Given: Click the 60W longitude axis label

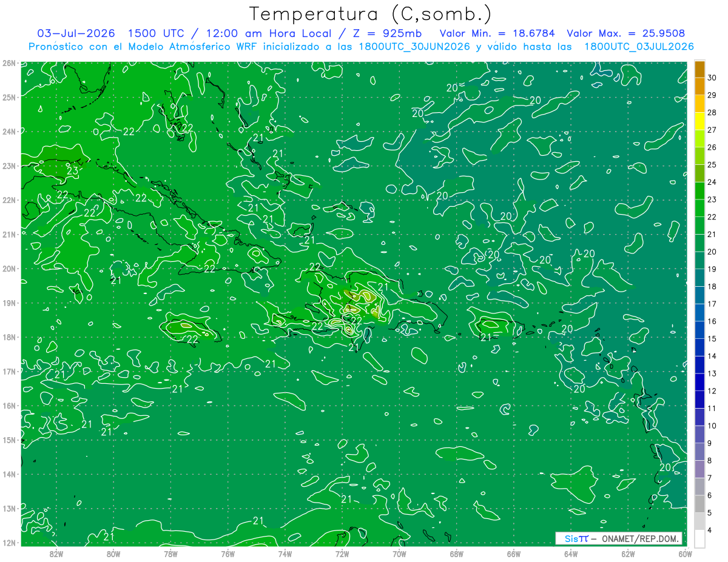Looking at the screenshot, I should tap(686, 554).
